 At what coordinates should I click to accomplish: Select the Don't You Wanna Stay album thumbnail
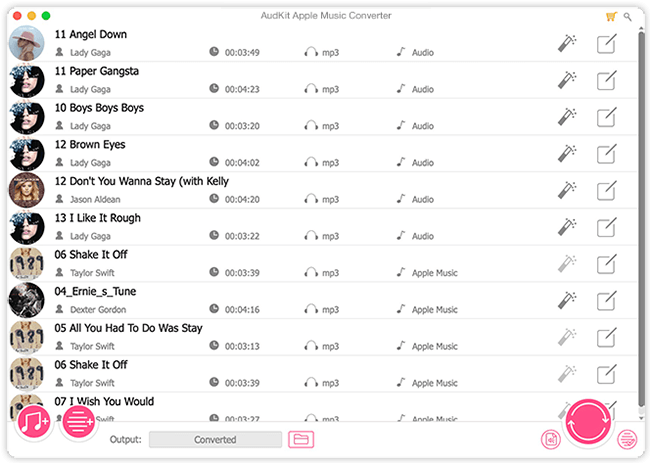[x=27, y=190]
